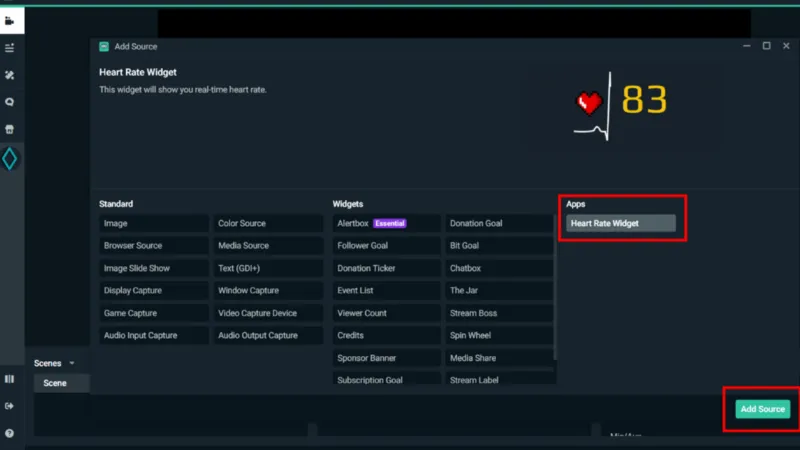Click the Widgets list vertical scrollbar
This screenshot has height=450, width=800.
[555, 287]
